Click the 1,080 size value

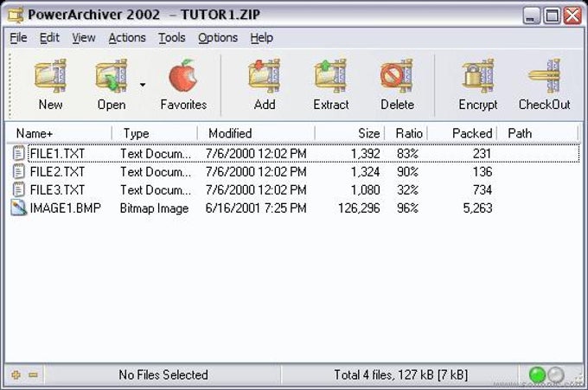[365, 189]
